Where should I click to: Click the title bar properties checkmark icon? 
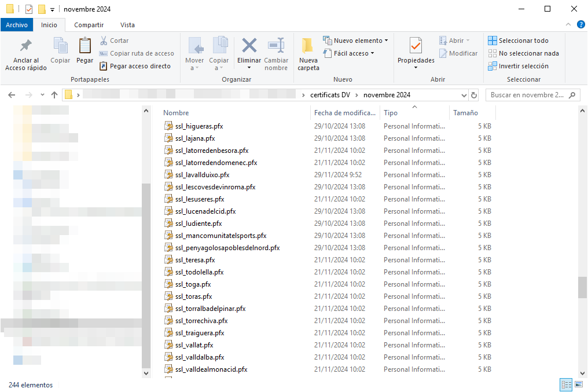coord(29,9)
